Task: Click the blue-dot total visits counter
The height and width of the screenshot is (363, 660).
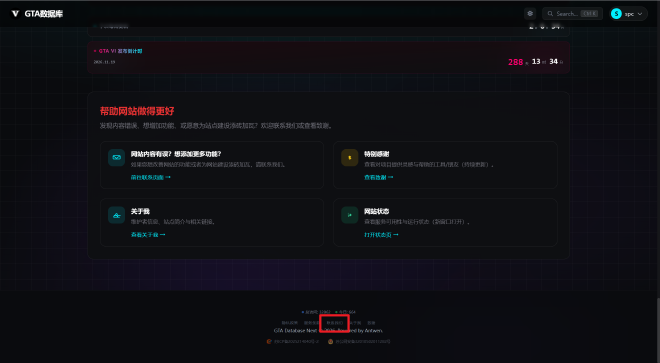Action: click(316, 312)
